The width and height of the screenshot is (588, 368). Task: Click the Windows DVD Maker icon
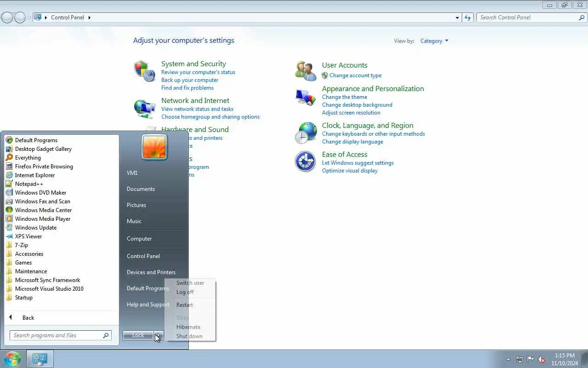(x=9, y=193)
